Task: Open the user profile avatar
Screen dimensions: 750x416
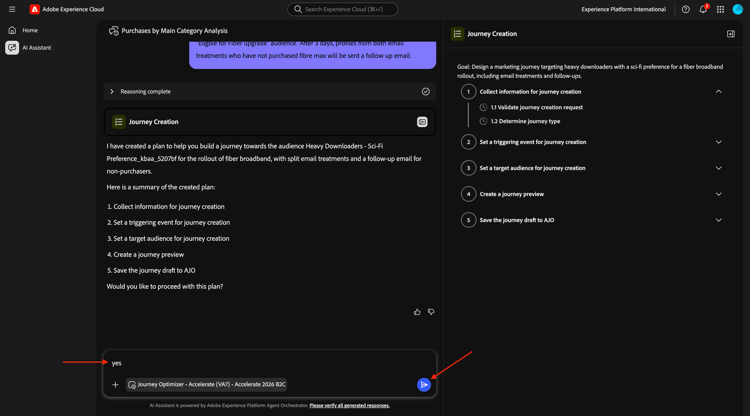Action: (738, 9)
